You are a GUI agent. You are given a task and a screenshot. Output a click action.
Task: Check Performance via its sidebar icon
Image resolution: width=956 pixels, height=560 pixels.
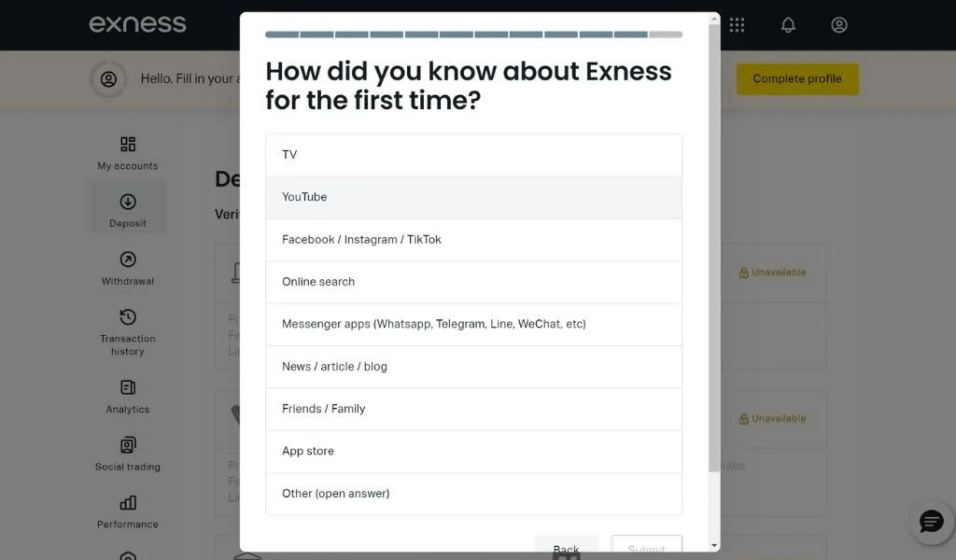click(127, 503)
